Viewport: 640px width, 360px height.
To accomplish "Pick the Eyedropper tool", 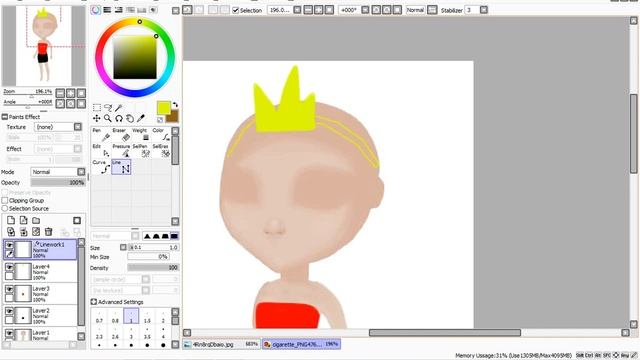I will pyautogui.click(x=141, y=118).
